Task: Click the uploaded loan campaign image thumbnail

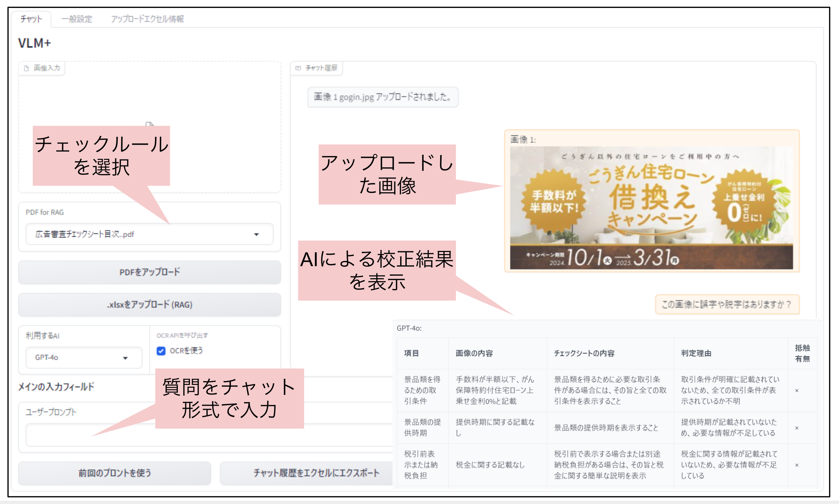Action: 651,207
